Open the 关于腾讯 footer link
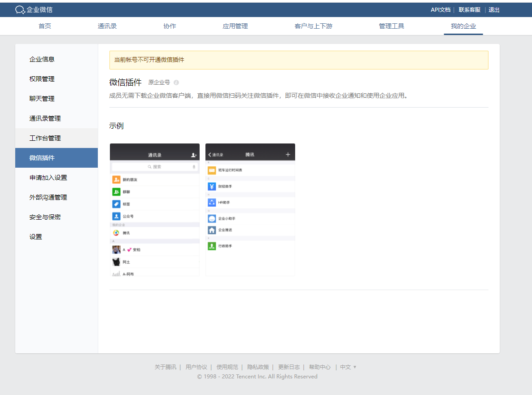Viewport: 532px width, 395px height. coord(165,367)
